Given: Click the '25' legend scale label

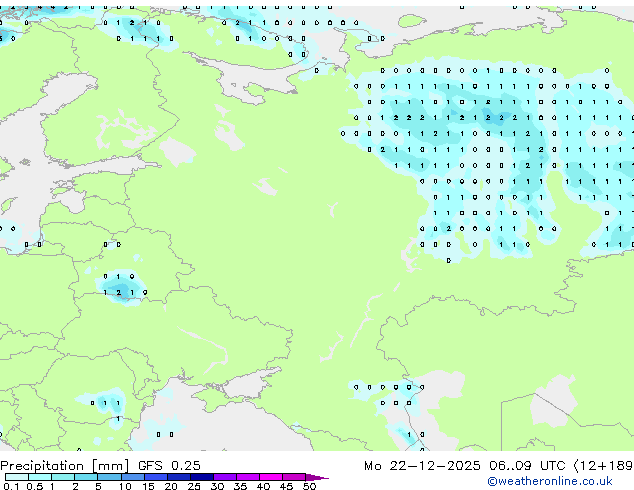Looking at the screenshot, I should 194,486.
